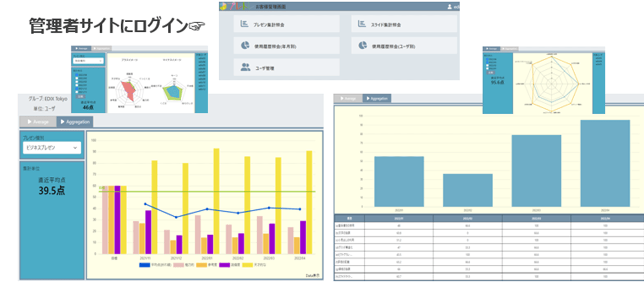The image size is (644, 287).
Task: Click the Data表示 link below the chart
Action: coord(313,275)
